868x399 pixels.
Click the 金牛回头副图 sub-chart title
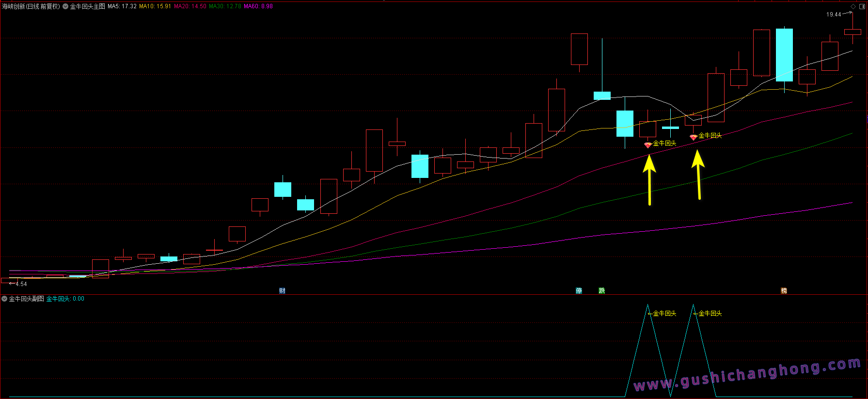(x=27, y=299)
